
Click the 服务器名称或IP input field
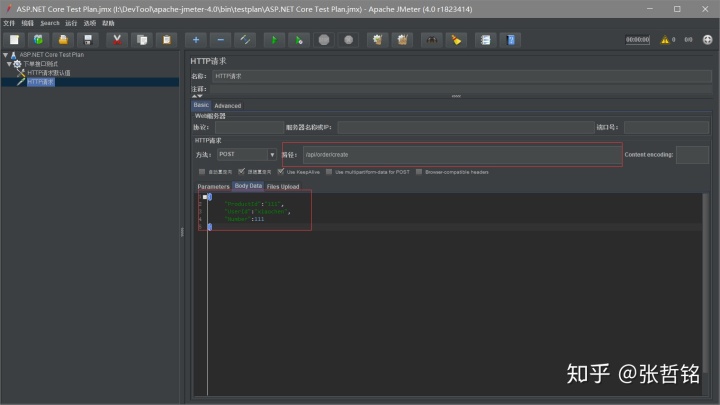tap(466, 127)
